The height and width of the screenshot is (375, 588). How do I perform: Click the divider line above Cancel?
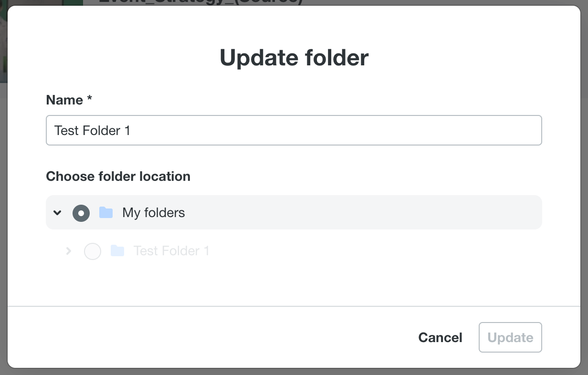pos(294,306)
